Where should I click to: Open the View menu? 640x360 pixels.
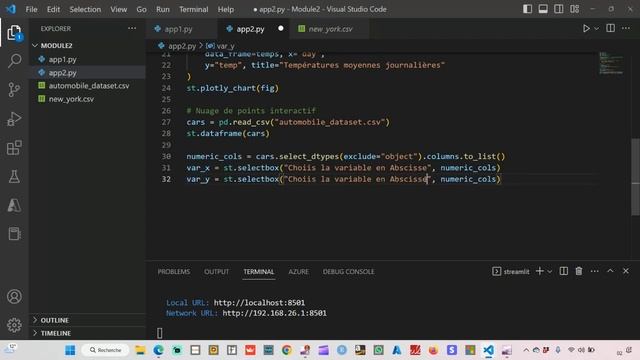click(118, 9)
